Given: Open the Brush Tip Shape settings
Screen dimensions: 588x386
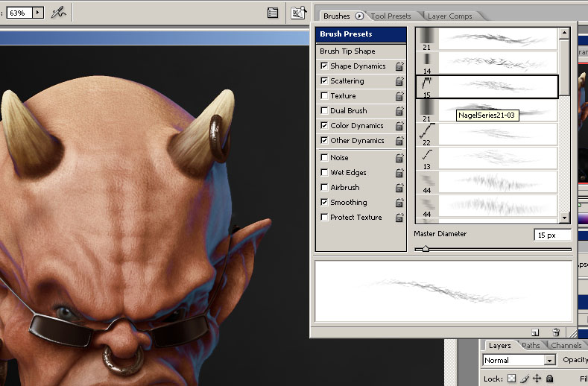Looking at the screenshot, I should point(361,51).
